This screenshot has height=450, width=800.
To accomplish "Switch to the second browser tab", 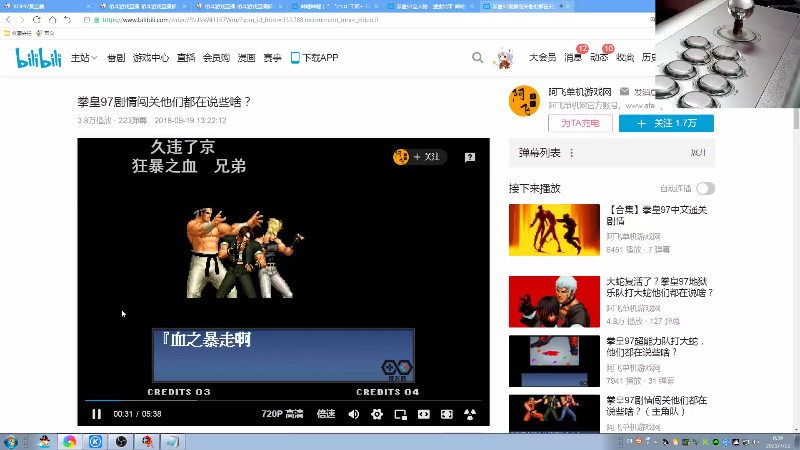I will [144, 6].
